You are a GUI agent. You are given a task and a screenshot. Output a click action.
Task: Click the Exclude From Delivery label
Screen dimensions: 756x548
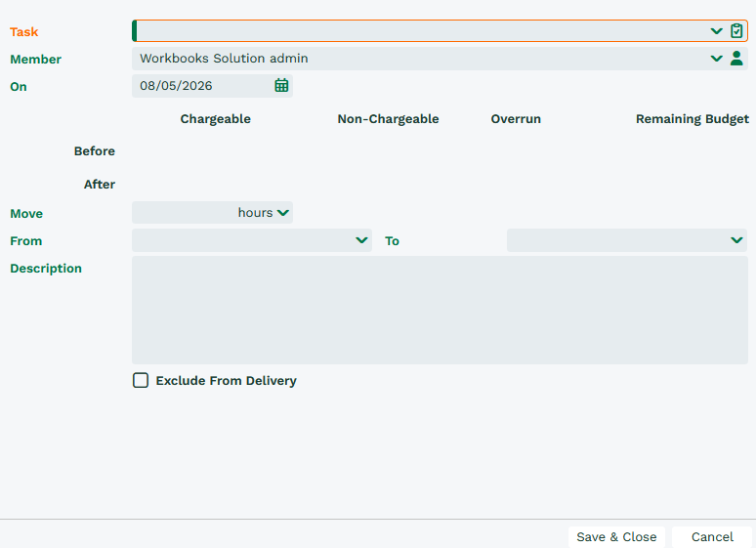[227, 381]
